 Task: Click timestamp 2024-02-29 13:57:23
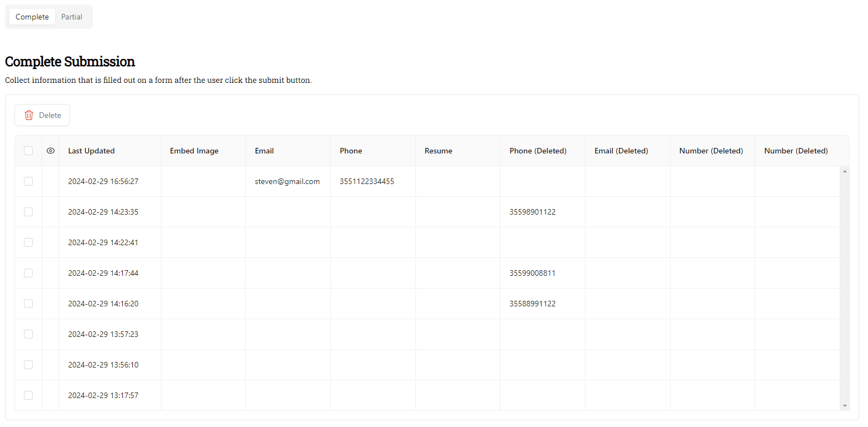click(103, 334)
